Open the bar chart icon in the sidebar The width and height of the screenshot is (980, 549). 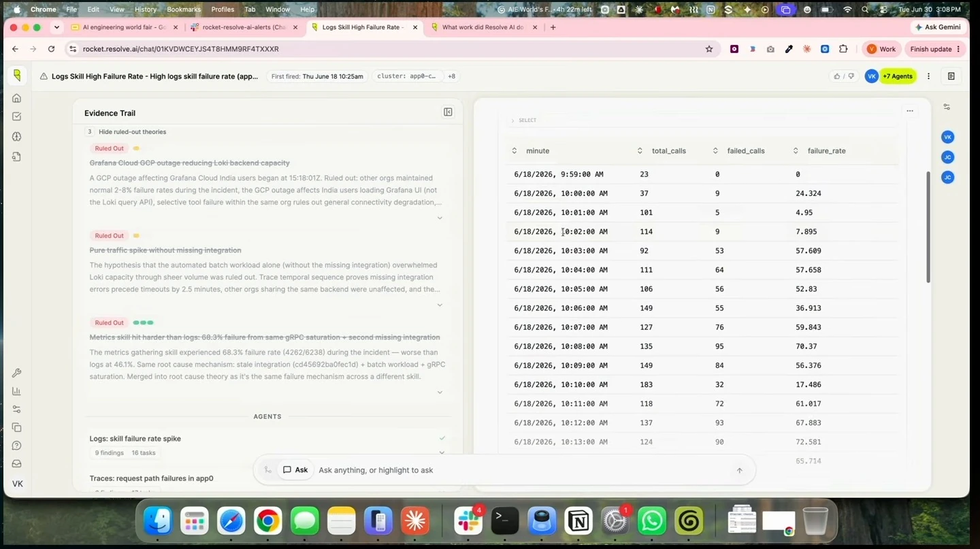tap(17, 391)
